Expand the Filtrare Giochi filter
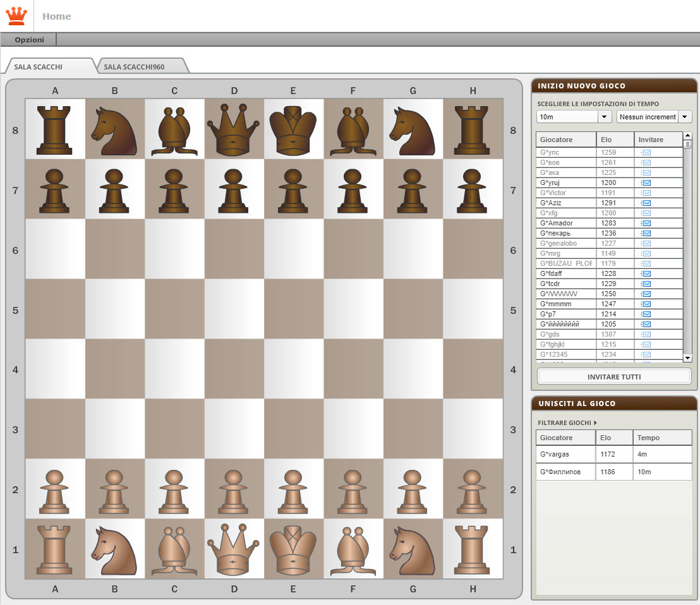The width and height of the screenshot is (700, 605). point(567,422)
